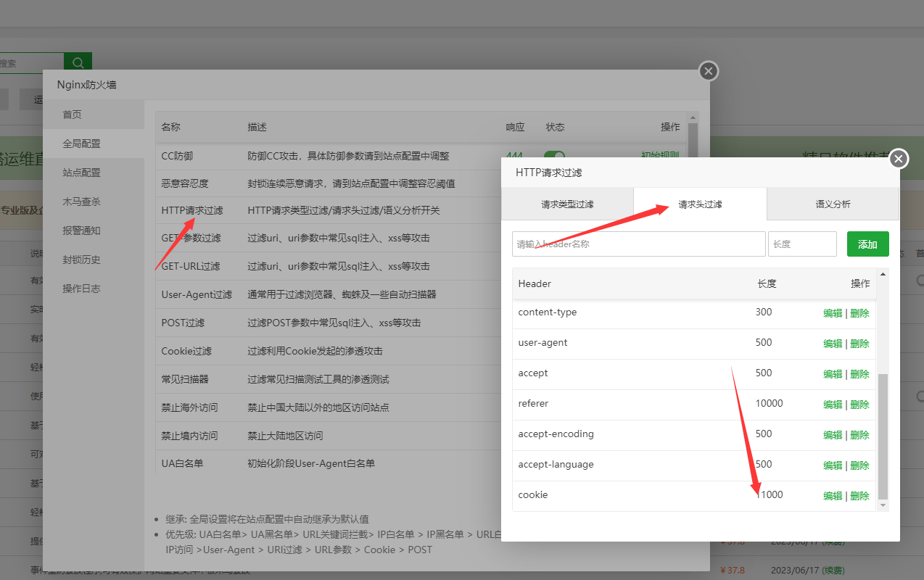The width and height of the screenshot is (924, 580).
Task: Toggle the CC防御 status switch
Action: 554,155
